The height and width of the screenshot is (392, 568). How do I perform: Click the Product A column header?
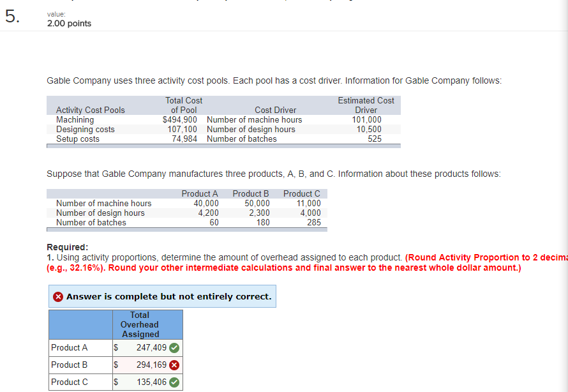point(200,193)
